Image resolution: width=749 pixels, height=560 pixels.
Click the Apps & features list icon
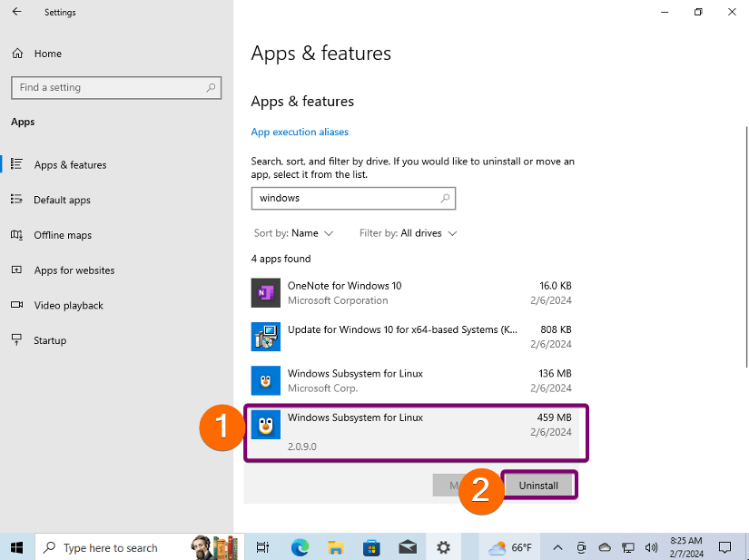[x=16, y=163]
